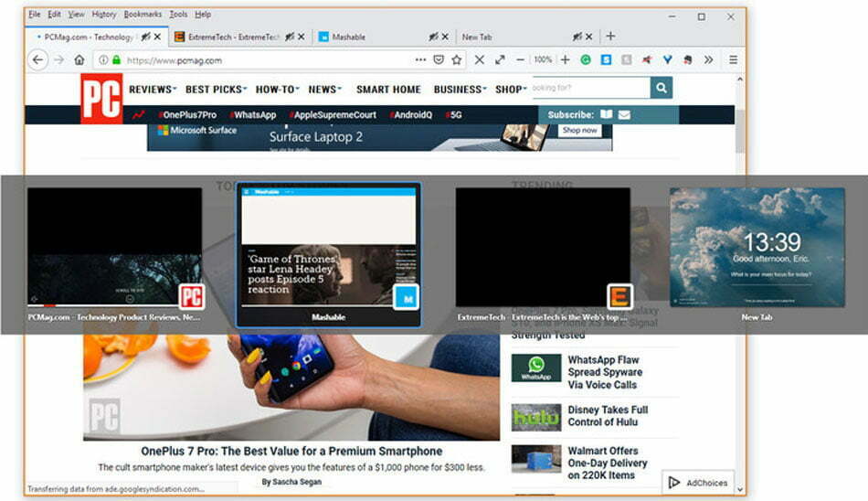Expand the SHOP dropdown
The image size is (868, 501).
(511, 90)
